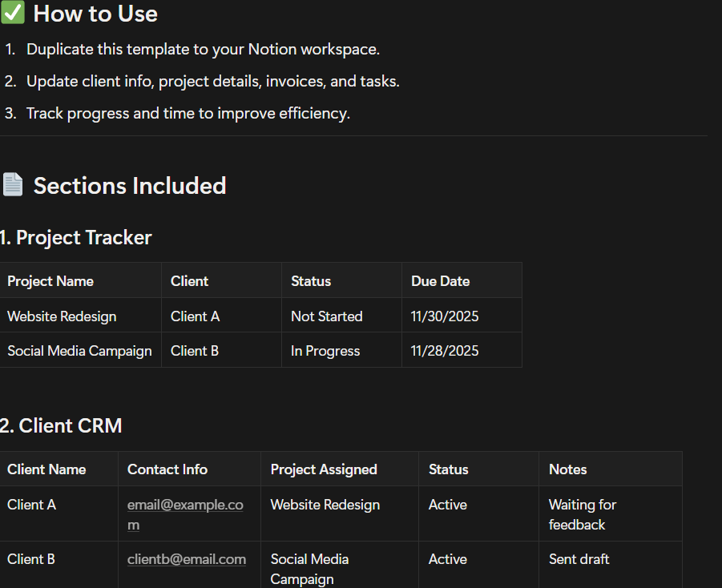
Task: Click the "1. Project Tracker" heading
Action: 76,238
